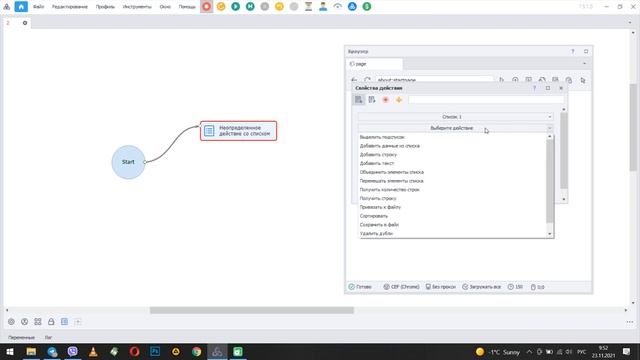Open the Инструменты menu
This screenshot has height=360, width=640.
(x=137, y=7)
